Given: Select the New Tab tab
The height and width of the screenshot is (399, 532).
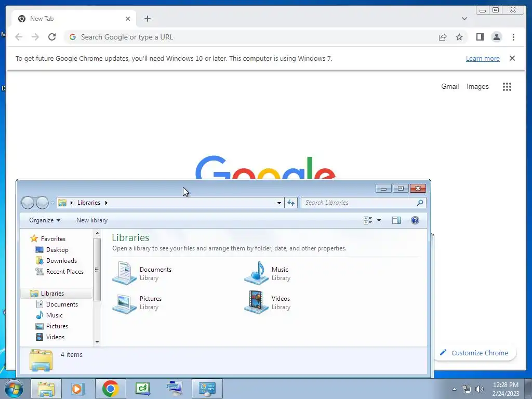Looking at the screenshot, I should (x=74, y=19).
